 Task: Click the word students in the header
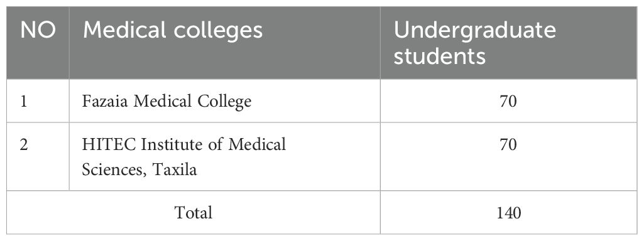439,56
